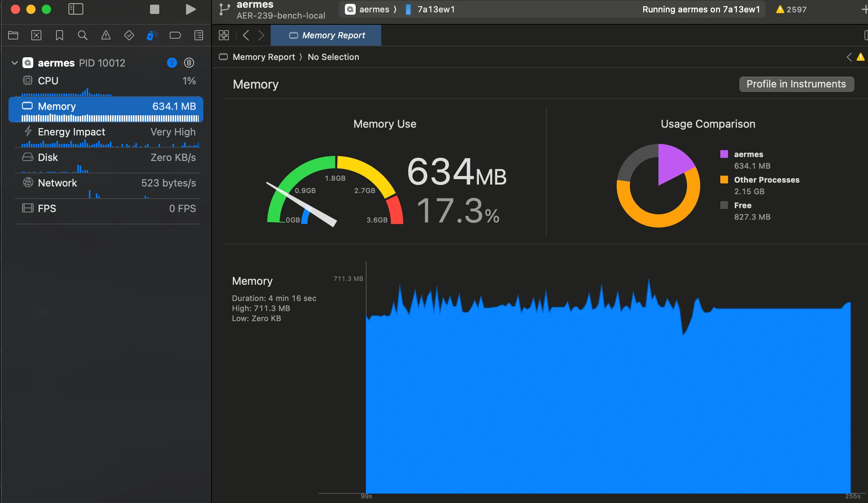Show the Issue navigator warning icon

106,36
